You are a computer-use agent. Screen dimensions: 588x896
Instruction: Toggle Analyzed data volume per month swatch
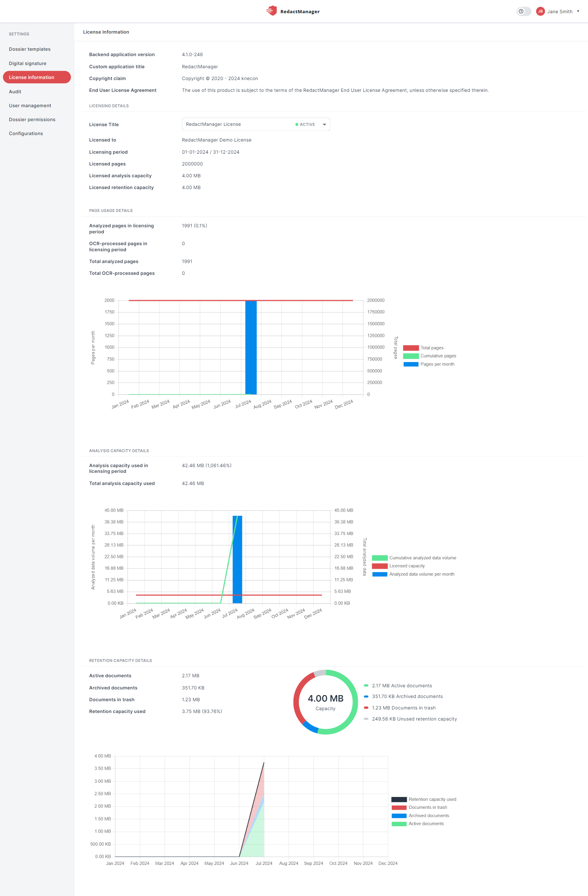[x=380, y=574]
